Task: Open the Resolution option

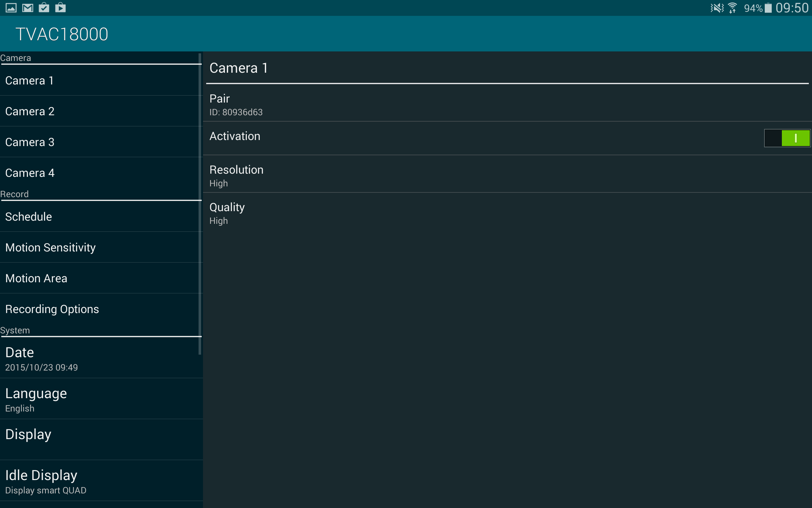Action: click(x=507, y=174)
